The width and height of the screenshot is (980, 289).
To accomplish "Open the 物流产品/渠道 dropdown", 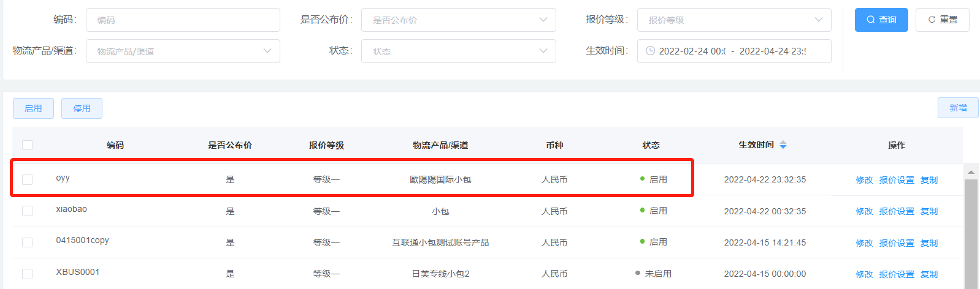I will click(x=183, y=51).
